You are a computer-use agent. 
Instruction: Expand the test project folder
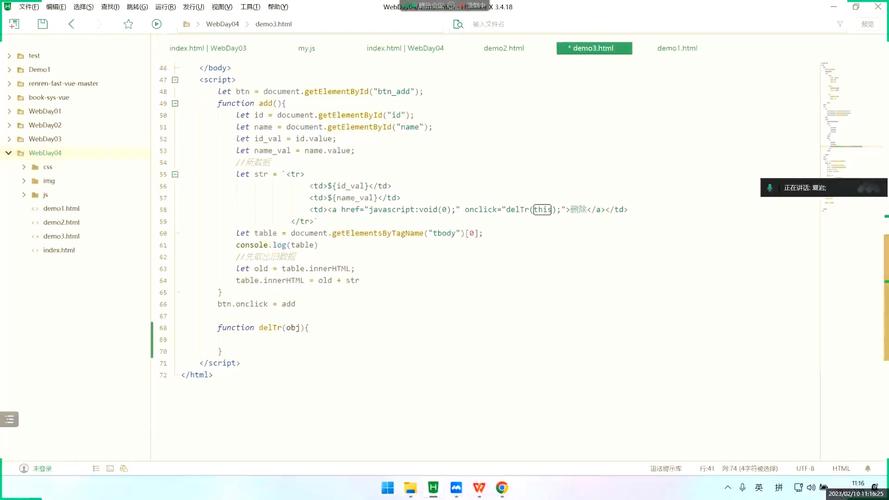[9, 56]
